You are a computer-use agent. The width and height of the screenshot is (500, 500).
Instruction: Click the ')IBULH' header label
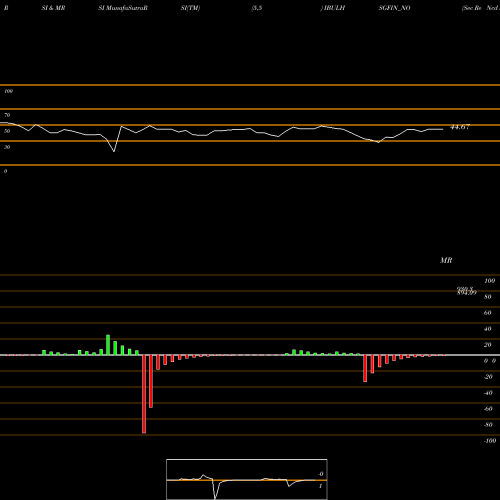[x=333, y=8]
